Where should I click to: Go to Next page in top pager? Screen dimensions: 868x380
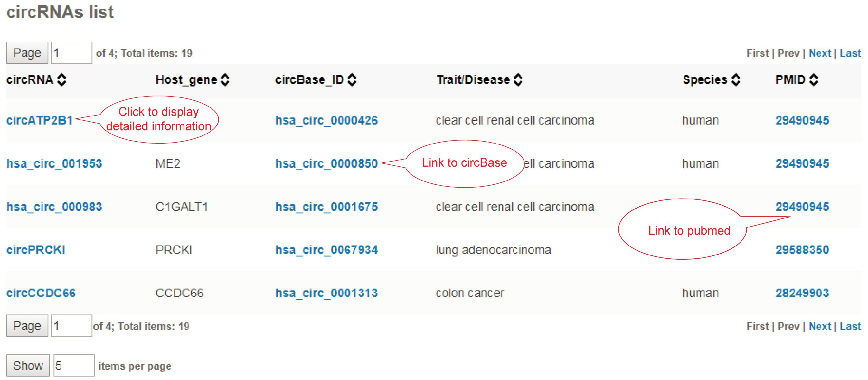click(820, 53)
